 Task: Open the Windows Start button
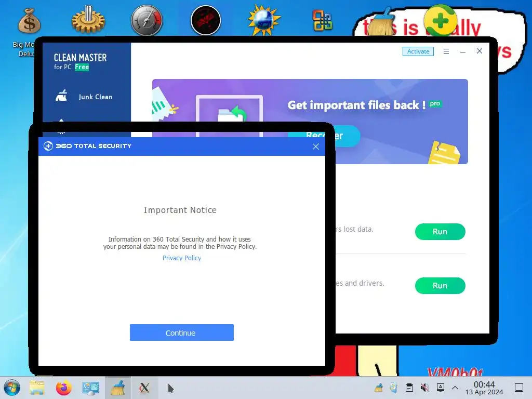click(x=12, y=388)
